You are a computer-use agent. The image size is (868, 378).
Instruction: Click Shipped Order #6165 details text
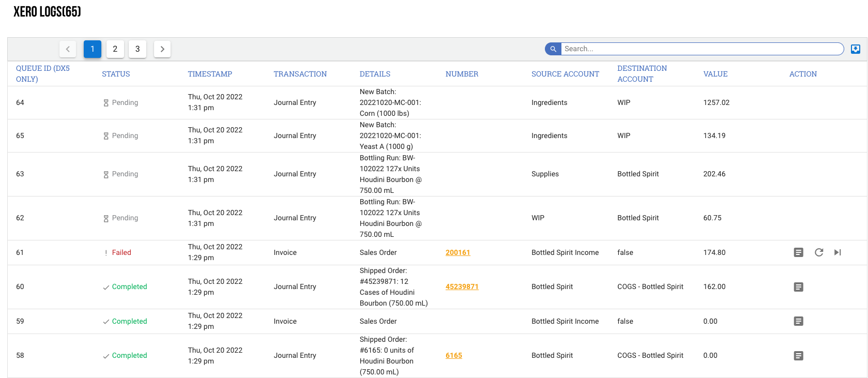click(x=387, y=355)
